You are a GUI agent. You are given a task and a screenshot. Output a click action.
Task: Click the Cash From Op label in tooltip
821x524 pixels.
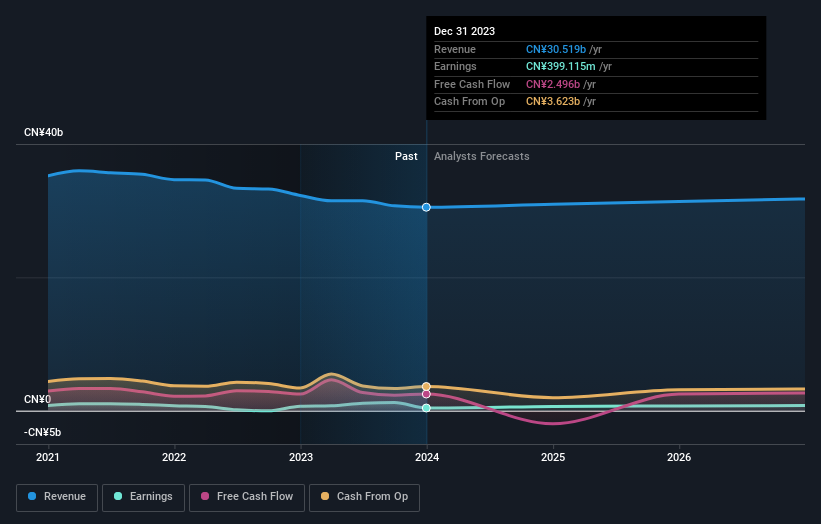click(469, 102)
